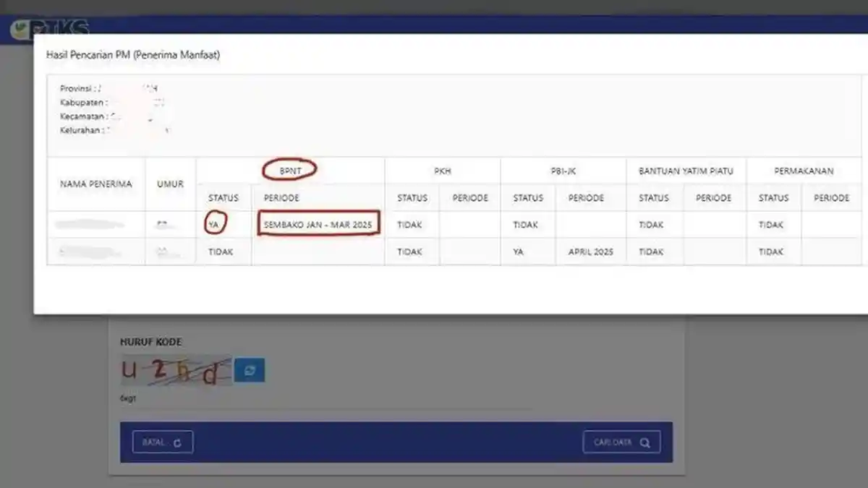
Task: Click the YA status in PBI-JK column
Action: pyautogui.click(x=518, y=252)
